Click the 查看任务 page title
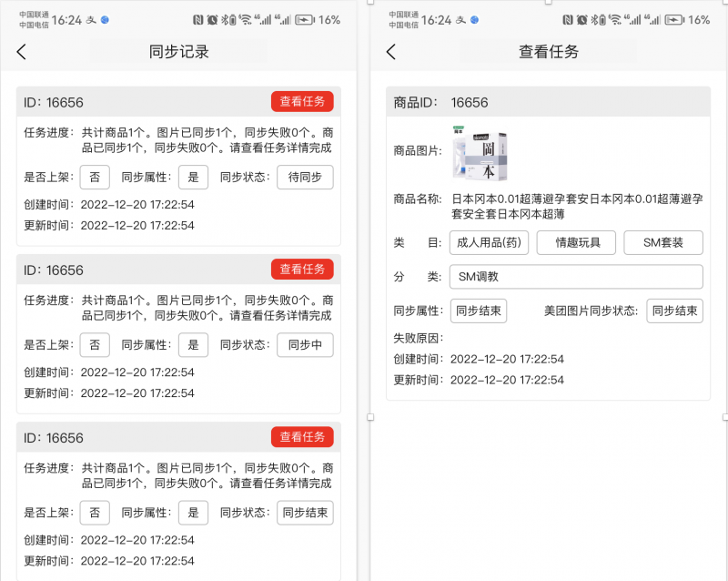This screenshot has width=728, height=581. tap(549, 52)
